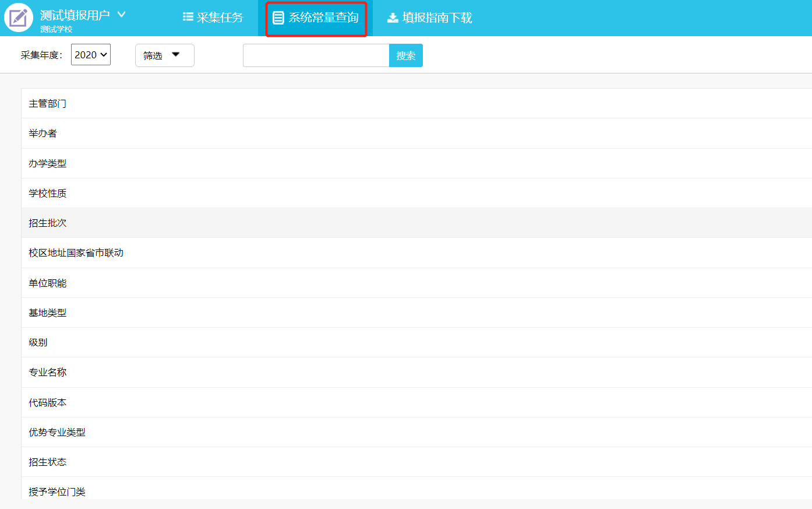Click the 填报指南下载 download icon
Screen dimensions: 812x509
pos(393,18)
